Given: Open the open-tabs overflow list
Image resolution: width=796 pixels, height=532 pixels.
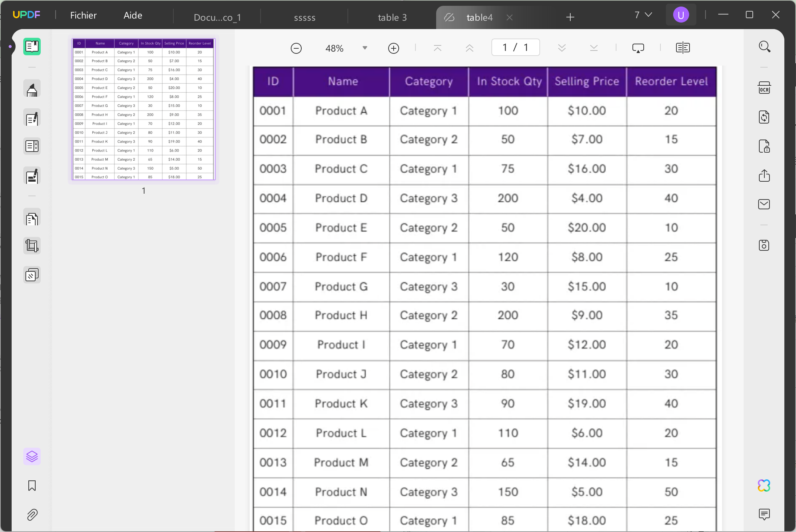Looking at the screenshot, I should 643,15.
